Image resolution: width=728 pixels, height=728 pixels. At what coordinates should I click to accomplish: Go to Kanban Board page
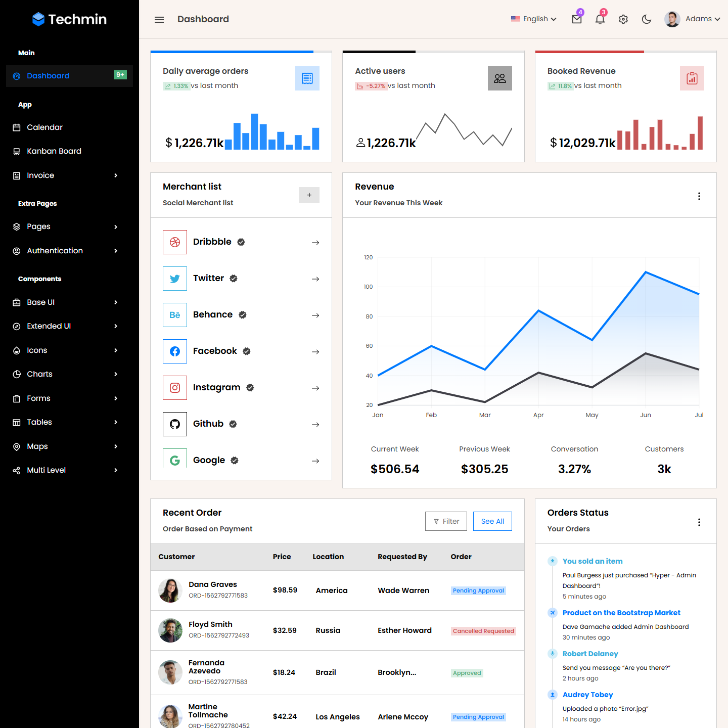coord(54,151)
